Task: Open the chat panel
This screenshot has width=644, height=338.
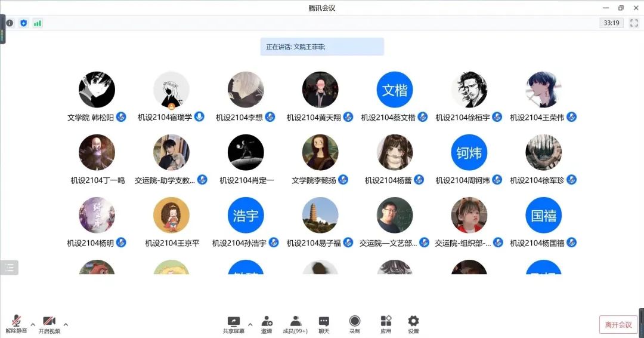Action: [x=324, y=324]
